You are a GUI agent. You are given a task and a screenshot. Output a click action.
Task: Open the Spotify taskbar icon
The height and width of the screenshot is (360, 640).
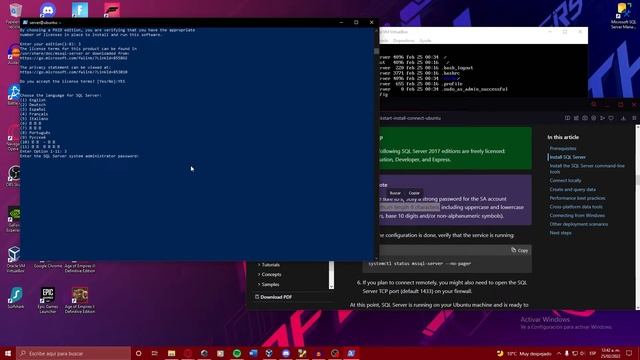click(x=237, y=353)
